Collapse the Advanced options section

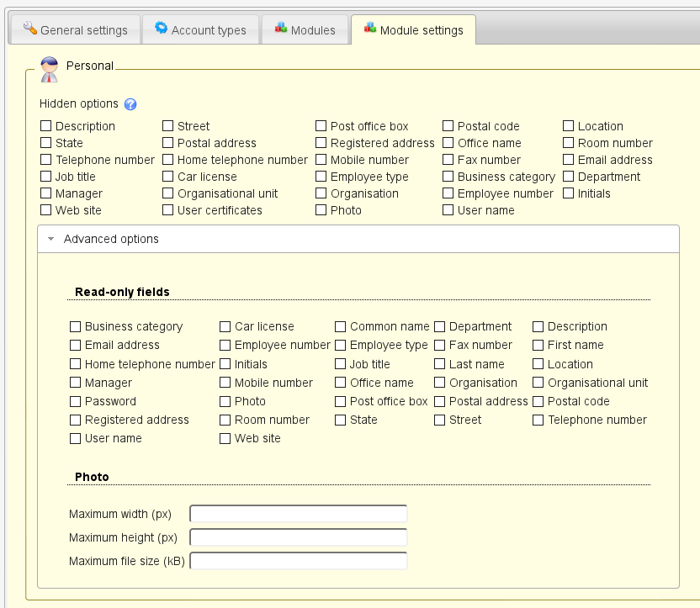pos(51,239)
